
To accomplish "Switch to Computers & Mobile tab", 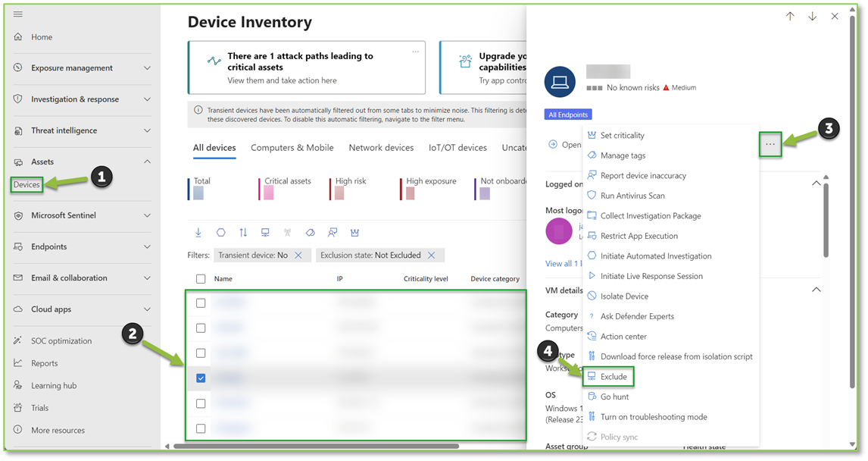I will (292, 148).
